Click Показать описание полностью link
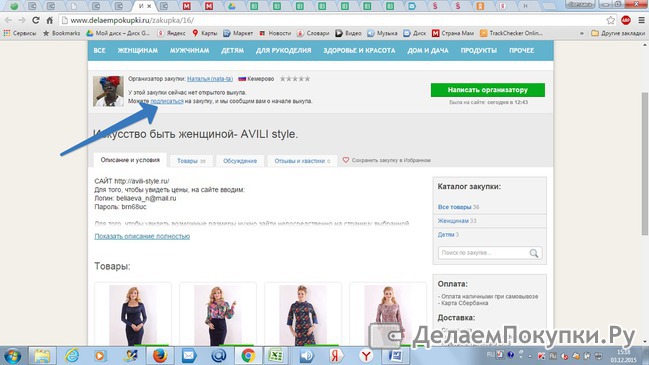Image resolution: width=649 pixels, height=365 pixels. click(x=142, y=236)
